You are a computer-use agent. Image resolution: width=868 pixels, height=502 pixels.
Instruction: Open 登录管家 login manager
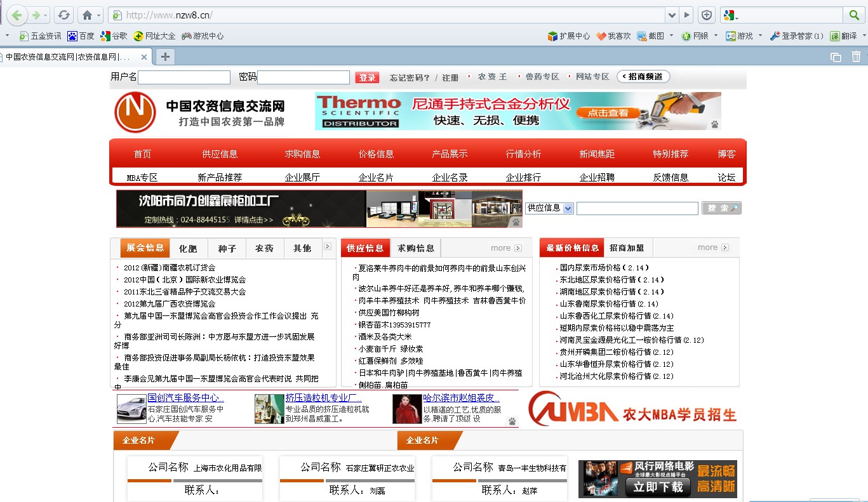click(797, 36)
